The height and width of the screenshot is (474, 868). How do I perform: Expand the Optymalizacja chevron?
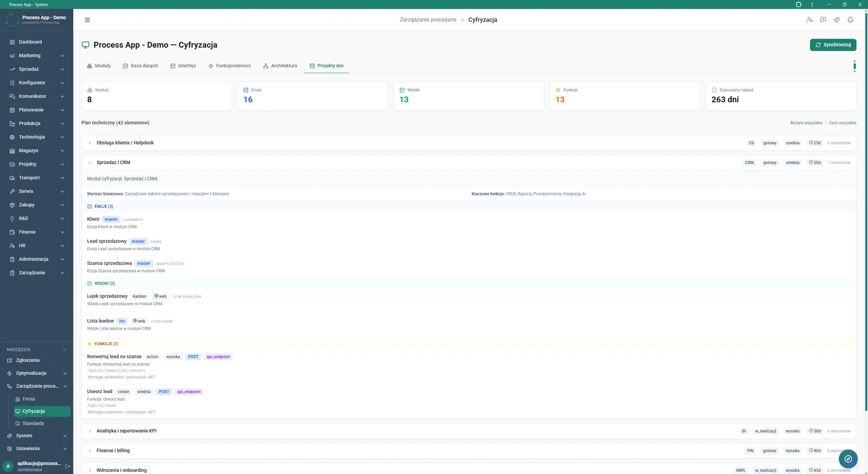click(x=65, y=373)
